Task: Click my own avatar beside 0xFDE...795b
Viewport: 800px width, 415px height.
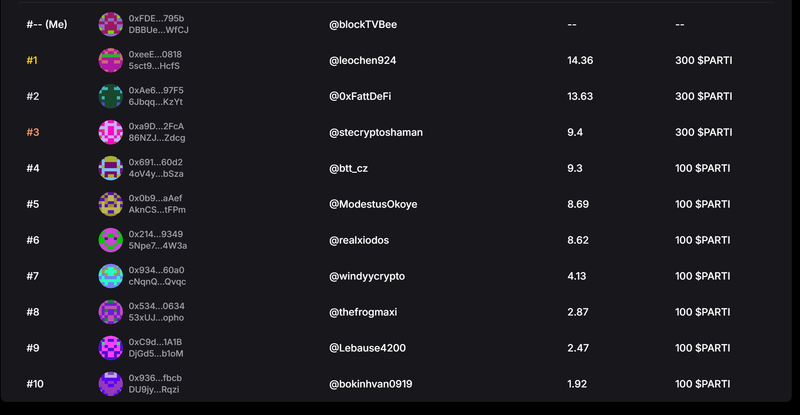Action: (110, 25)
